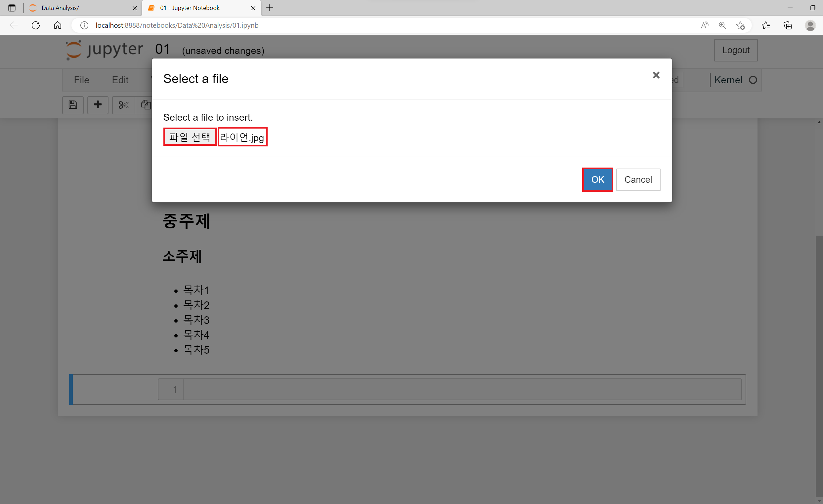The image size is (823, 504).
Task: Click the scissors cut cell icon
Action: coord(123,105)
